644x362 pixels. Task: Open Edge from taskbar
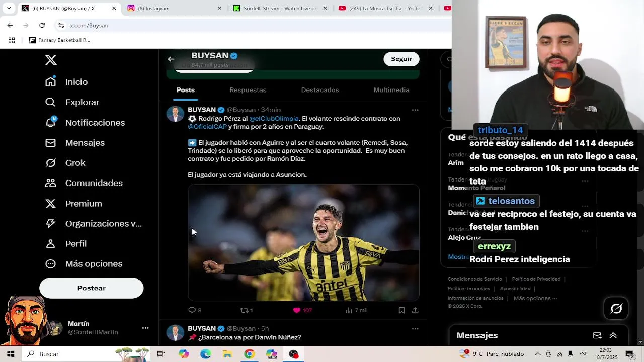205,354
